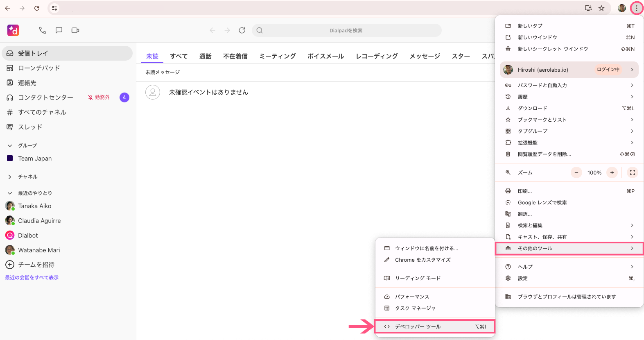Choose 新しいタブ from Chrome menu
The image size is (644, 340).
tap(569, 26)
